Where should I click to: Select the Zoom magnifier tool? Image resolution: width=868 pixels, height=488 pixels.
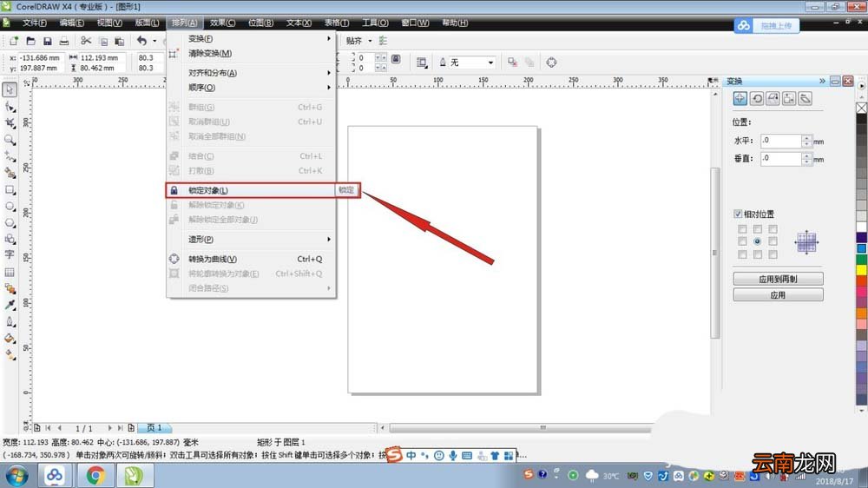10,140
